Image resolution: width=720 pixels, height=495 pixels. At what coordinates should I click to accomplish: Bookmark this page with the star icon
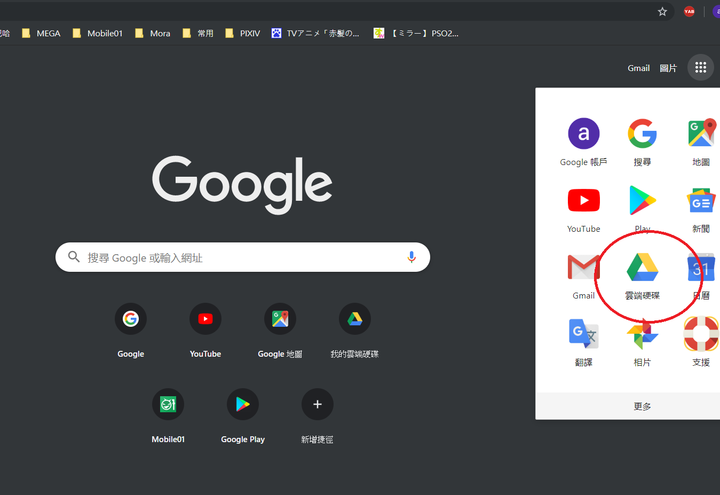point(662,12)
